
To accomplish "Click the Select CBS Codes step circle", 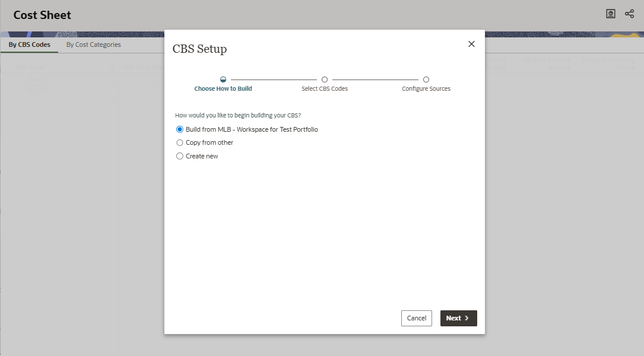I will pyautogui.click(x=325, y=80).
